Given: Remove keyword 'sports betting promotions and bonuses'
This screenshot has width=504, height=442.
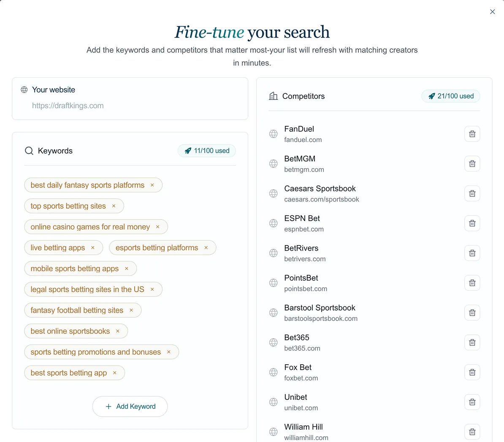Looking at the screenshot, I should 169,352.
